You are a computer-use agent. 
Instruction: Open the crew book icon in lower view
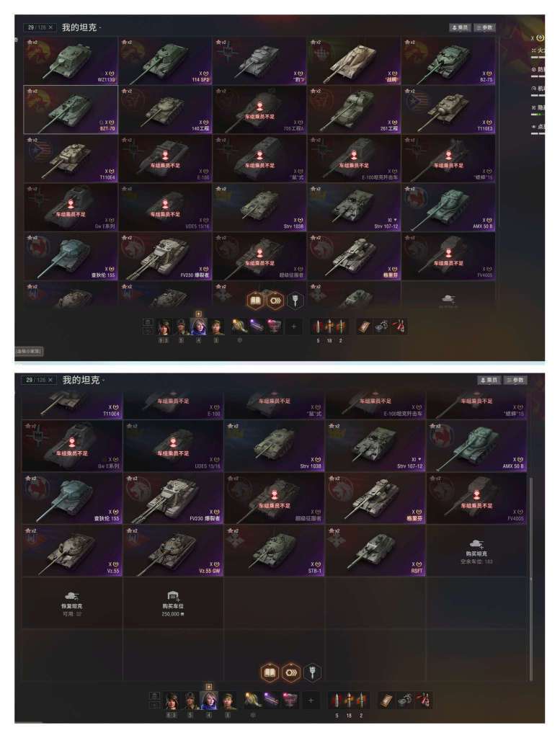coord(270,672)
